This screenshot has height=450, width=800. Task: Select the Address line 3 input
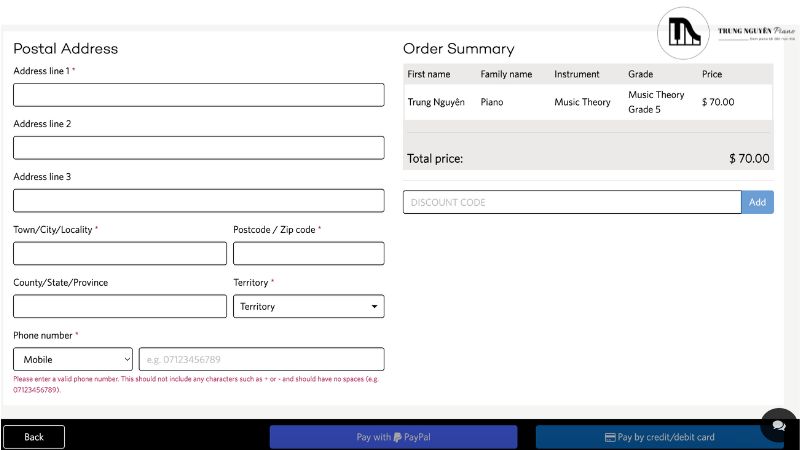[x=198, y=201]
